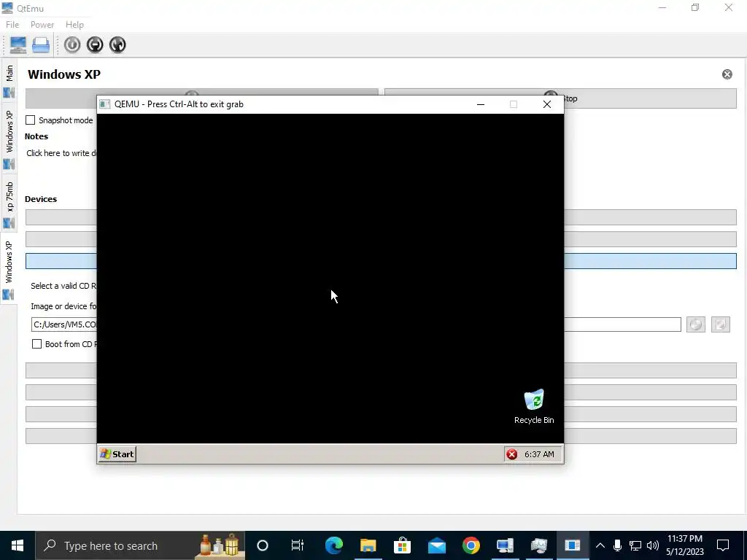
Task: Click the Stop machine toolbar icon
Action: [x=95, y=44]
